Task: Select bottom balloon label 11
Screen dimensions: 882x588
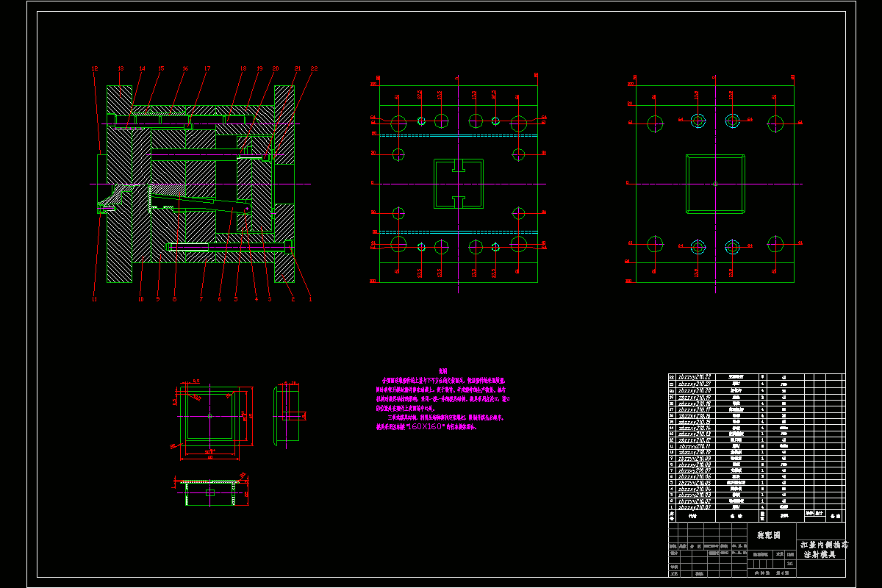Action: [94, 299]
